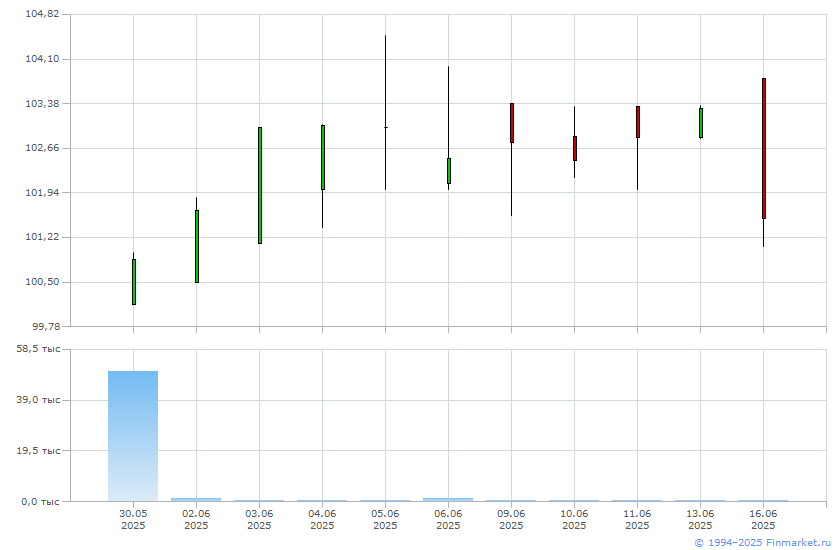
Task: Click the red candlestick for 11.06
Action: point(638,122)
